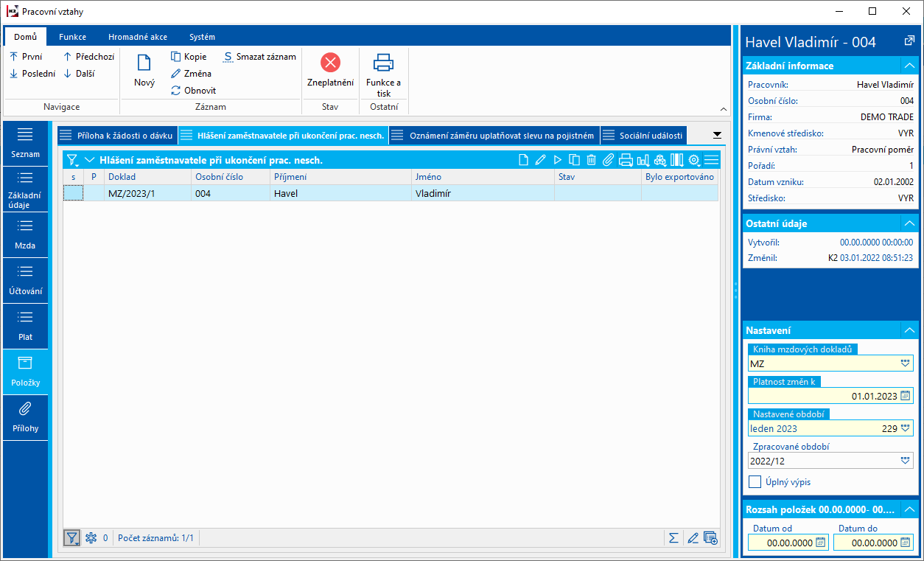This screenshot has width=924, height=561.
Task: Collapse Ostatní údaje section
Action: (x=910, y=223)
